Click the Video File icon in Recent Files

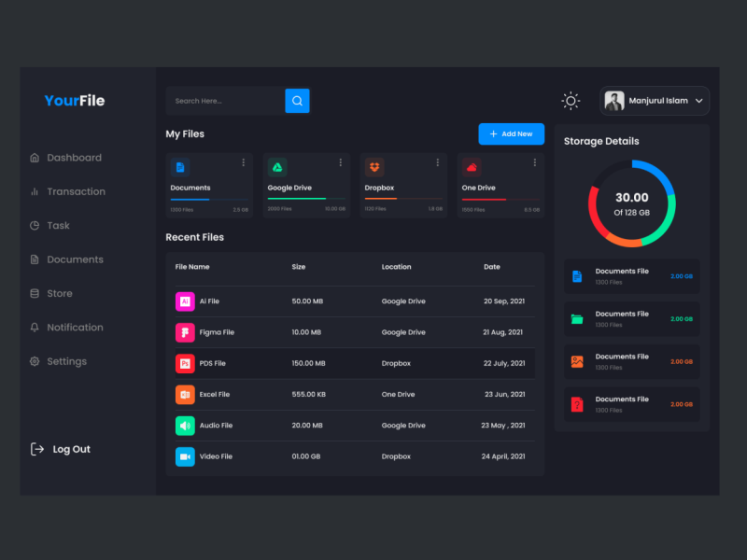[x=184, y=456]
